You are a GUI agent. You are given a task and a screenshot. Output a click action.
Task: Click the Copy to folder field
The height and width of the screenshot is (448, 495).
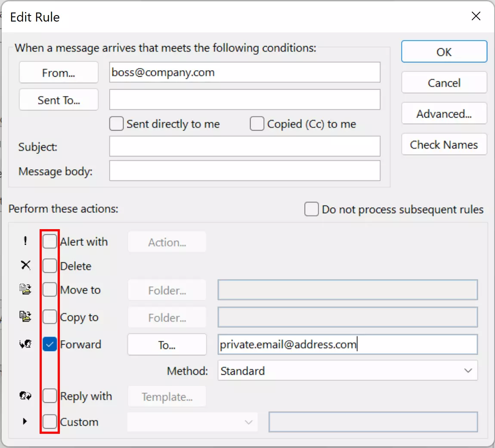[x=347, y=317]
